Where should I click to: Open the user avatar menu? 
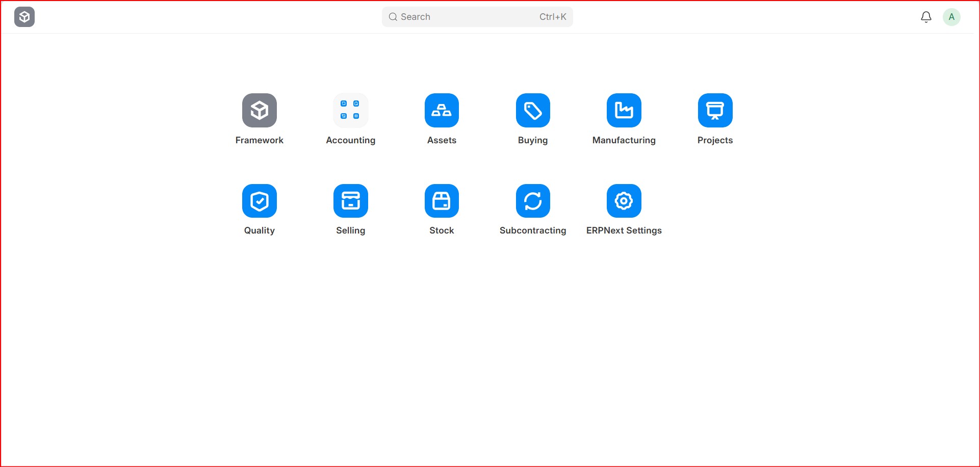[951, 17]
